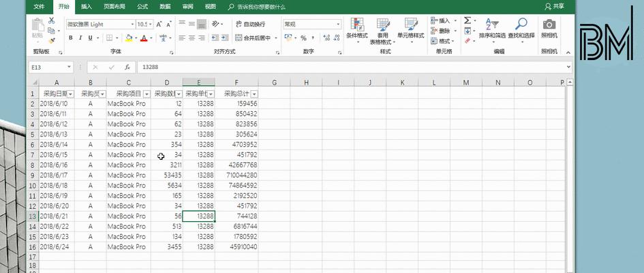Open the font color dropdown arrow
The image size is (644, 273).
point(151,38)
